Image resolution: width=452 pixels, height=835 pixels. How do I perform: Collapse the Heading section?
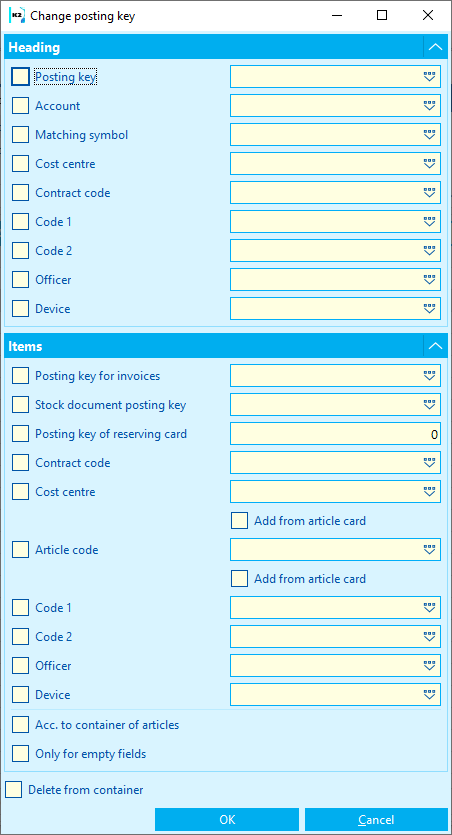click(435, 47)
